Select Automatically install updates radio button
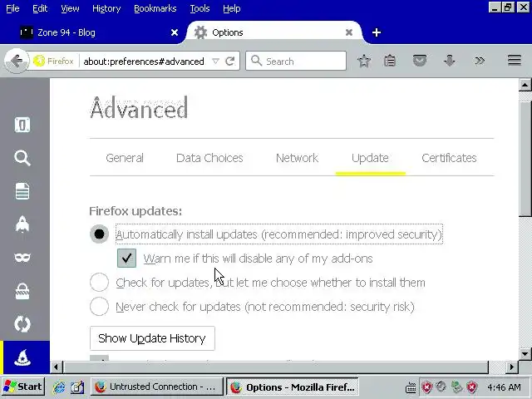Image resolution: width=532 pixels, height=399 pixels. pos(99,234)
